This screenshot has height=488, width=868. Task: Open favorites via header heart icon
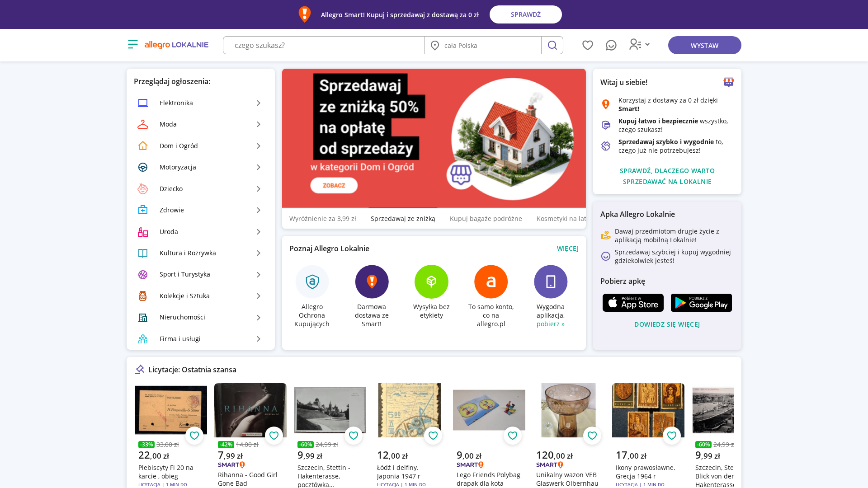(588, 45)
